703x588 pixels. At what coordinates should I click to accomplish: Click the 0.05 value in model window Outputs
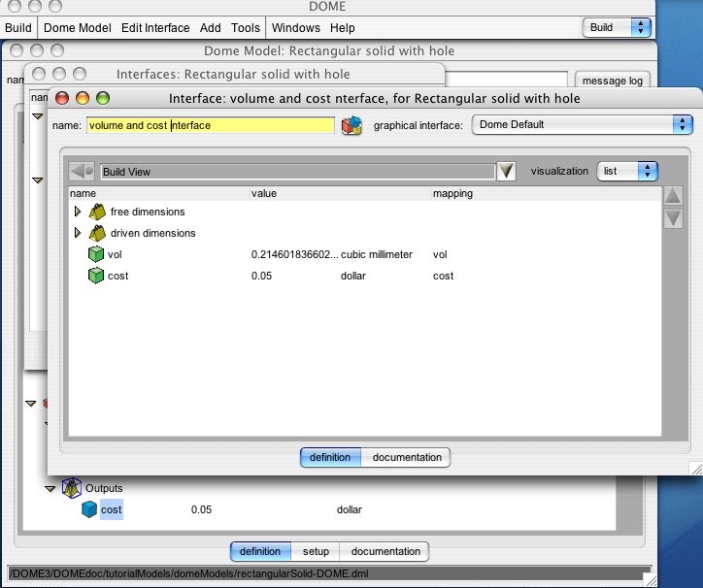tap(201, 510)
